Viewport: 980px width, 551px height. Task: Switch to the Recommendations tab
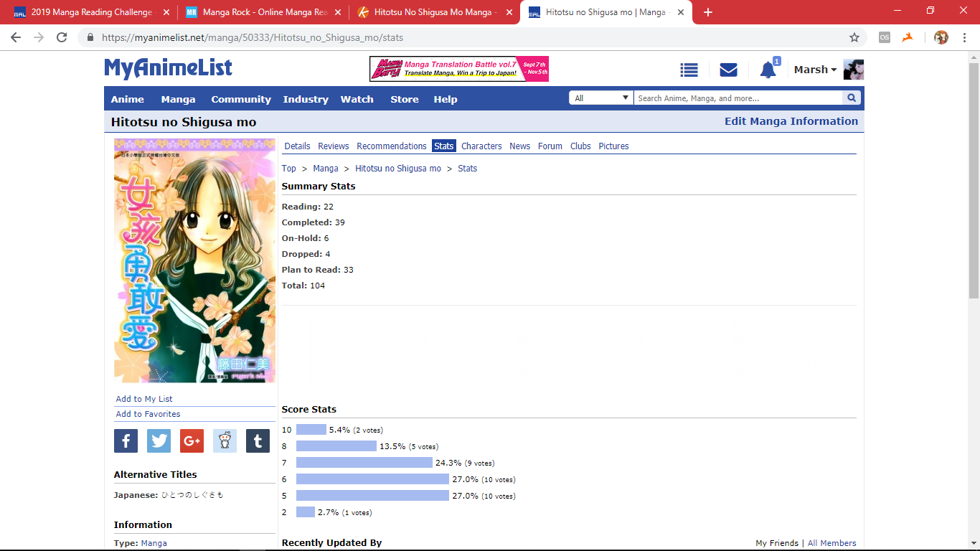click(392, 146)
